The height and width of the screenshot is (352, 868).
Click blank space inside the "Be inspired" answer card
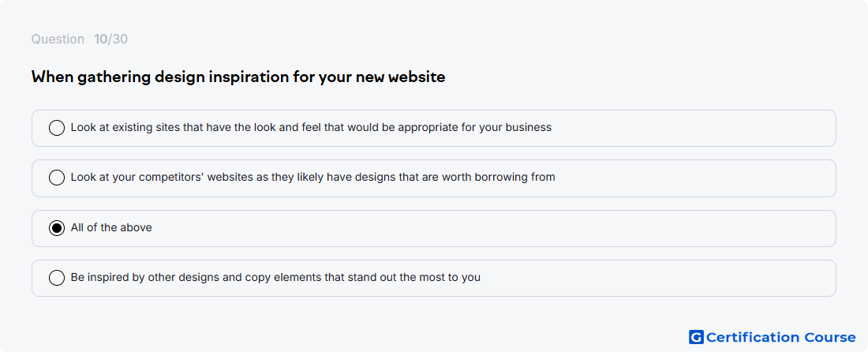[659, 278]
